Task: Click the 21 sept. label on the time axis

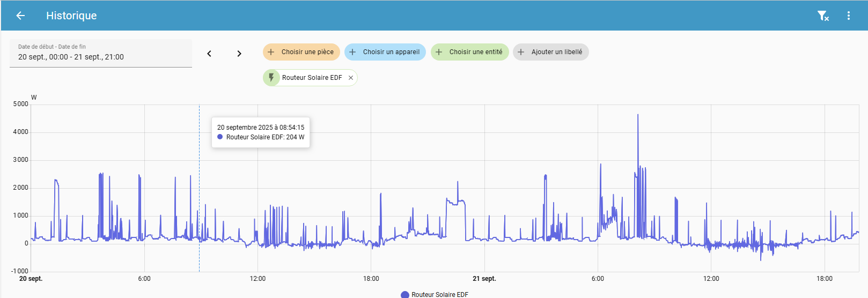Action: (x=484, y=279)
